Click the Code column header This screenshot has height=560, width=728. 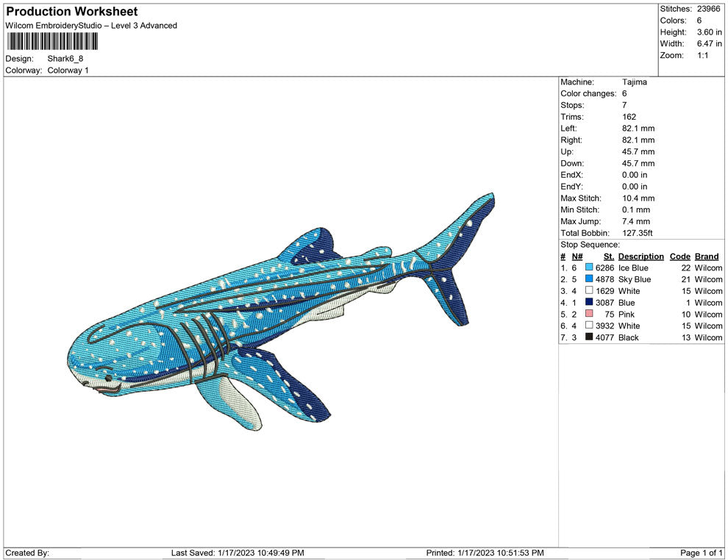679,256
